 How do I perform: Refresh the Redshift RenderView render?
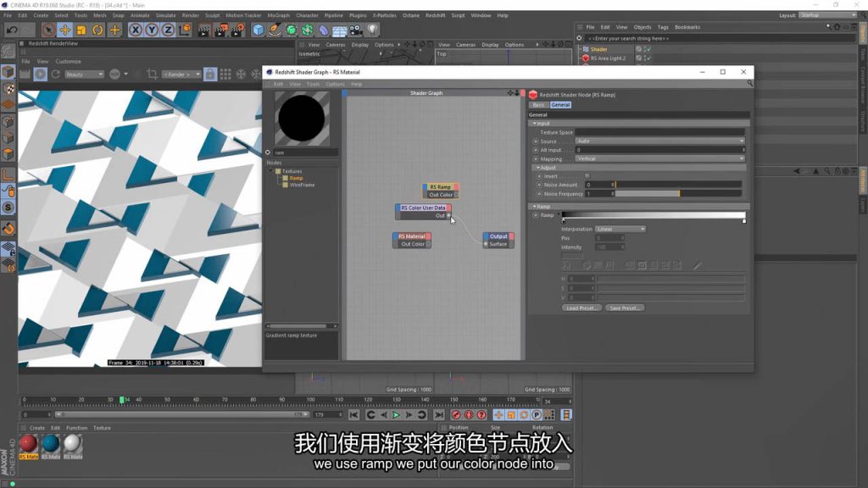pyautogui.click(x=55, y=75)
